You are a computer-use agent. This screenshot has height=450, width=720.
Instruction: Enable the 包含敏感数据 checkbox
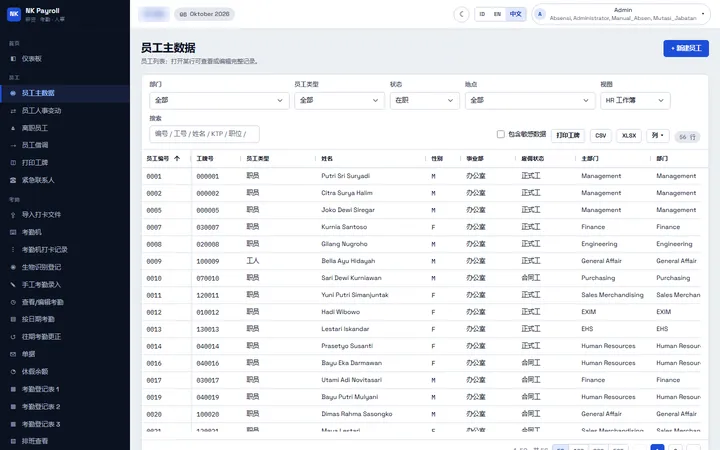tap(501, 134)
